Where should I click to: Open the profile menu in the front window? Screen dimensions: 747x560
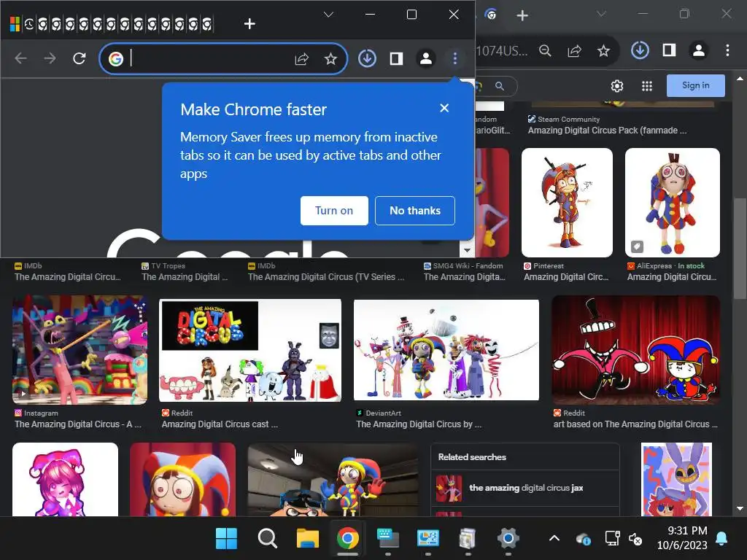426,58
